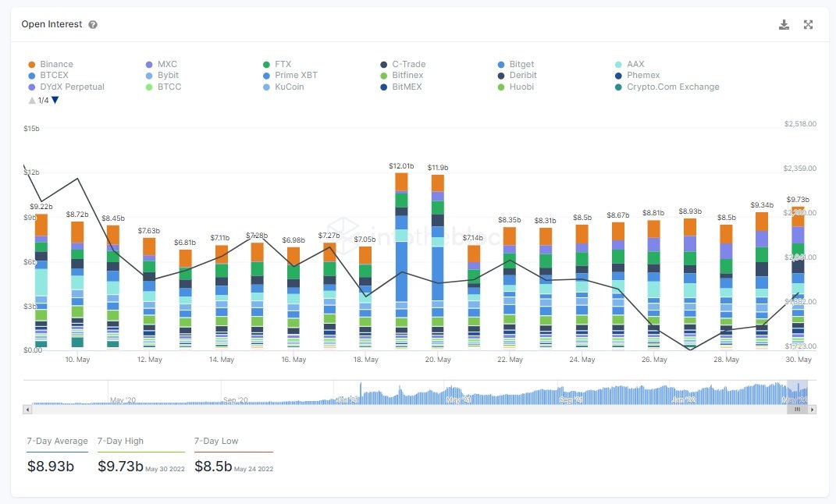Click the Open Interest help icon
The image size is (836, 504).
(x=93, y=24)
